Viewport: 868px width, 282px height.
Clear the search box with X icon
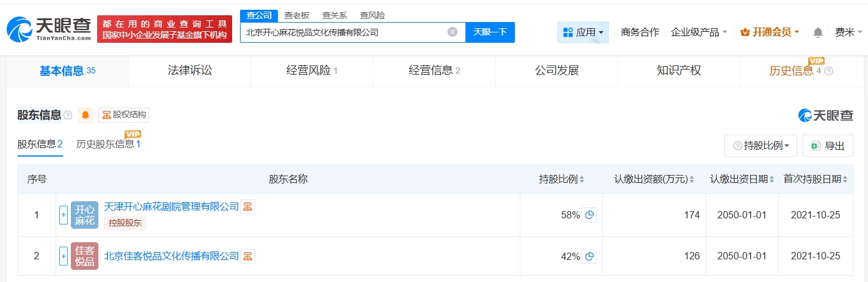coord(452,32)
